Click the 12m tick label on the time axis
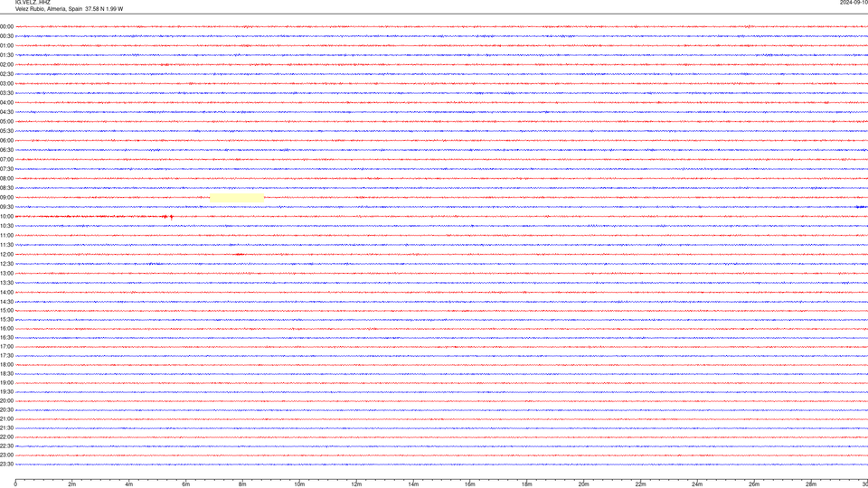This screenshot has height=488, width=868. [x=356, y=484]
